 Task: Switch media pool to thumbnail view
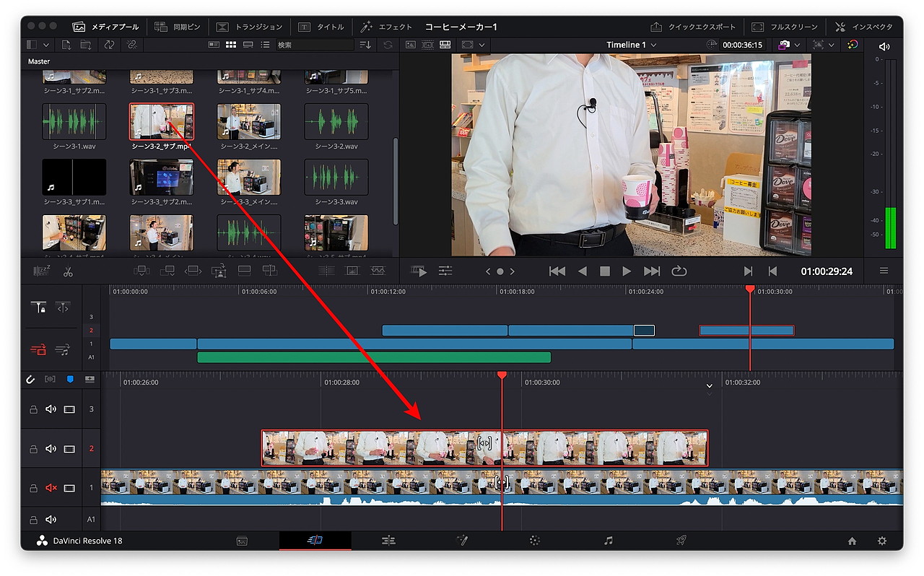(231, 45)
